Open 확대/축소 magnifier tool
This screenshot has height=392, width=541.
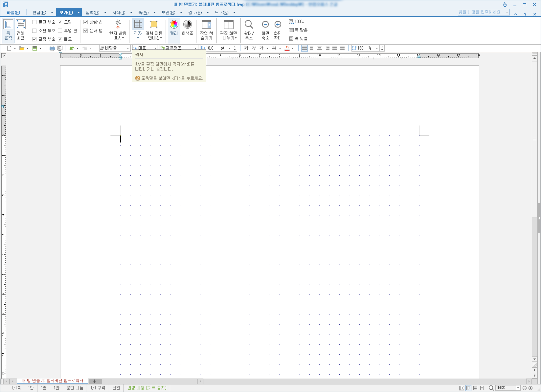coord(249,25)
